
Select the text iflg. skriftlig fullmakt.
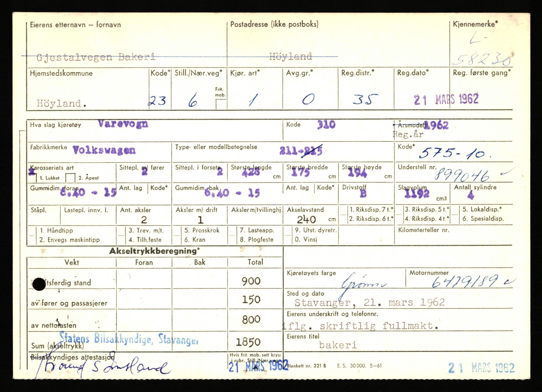[x=360, y=326]
